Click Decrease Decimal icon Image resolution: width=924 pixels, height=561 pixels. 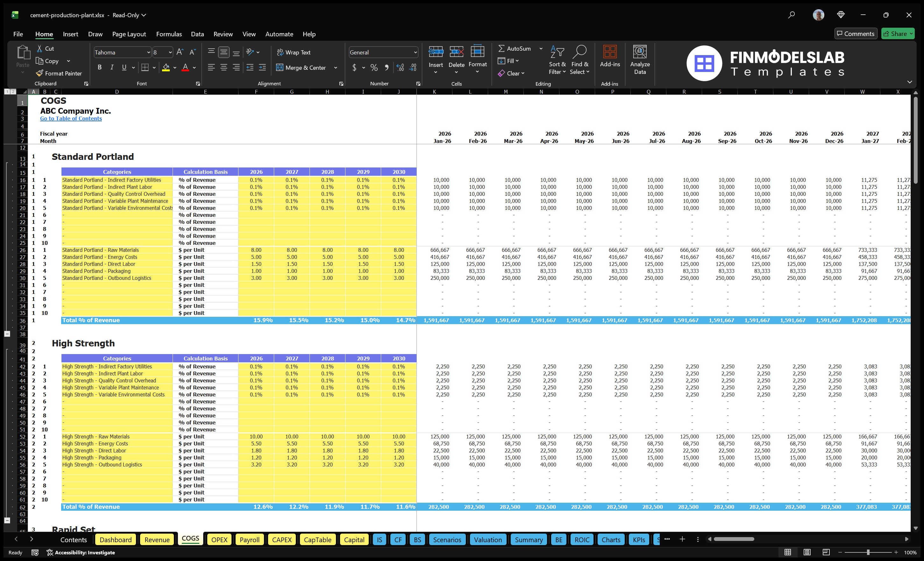(x=413, y=67)
